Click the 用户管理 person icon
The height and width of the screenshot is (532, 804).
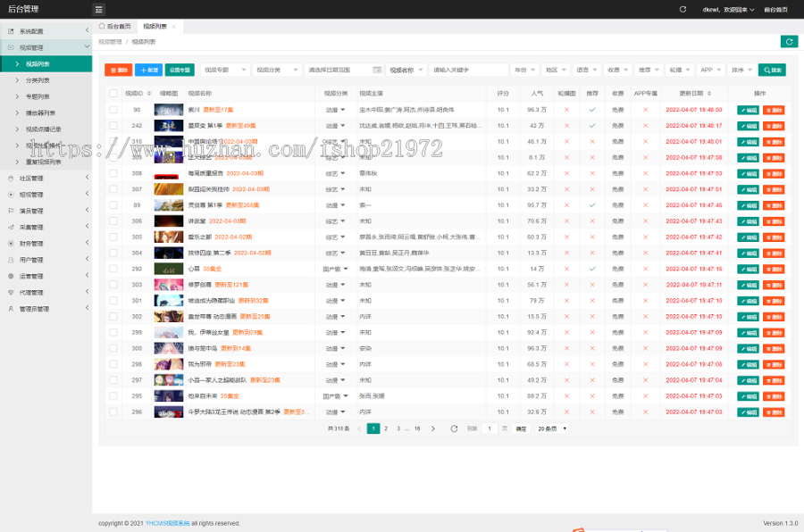tap(11, 260)
